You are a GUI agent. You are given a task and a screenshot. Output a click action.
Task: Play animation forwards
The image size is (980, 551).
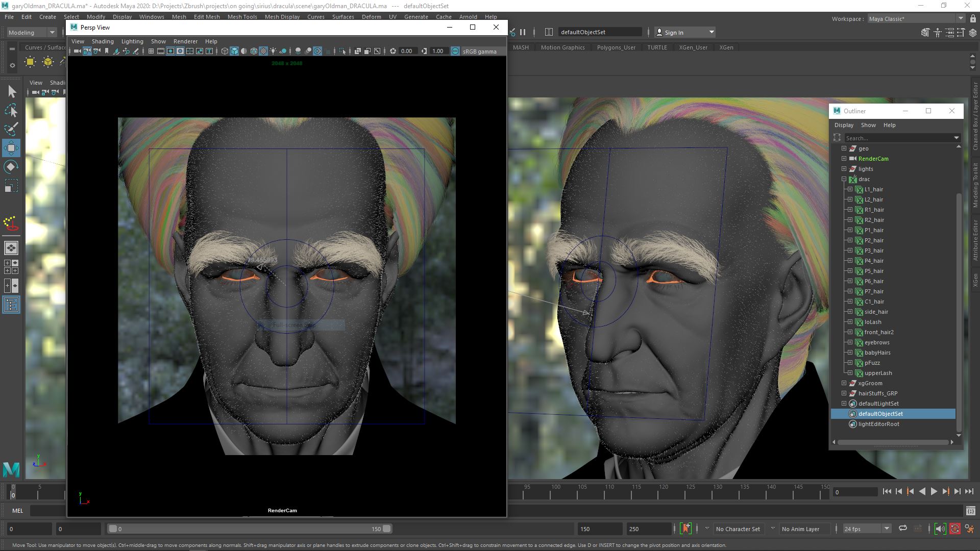pos(934,492)
